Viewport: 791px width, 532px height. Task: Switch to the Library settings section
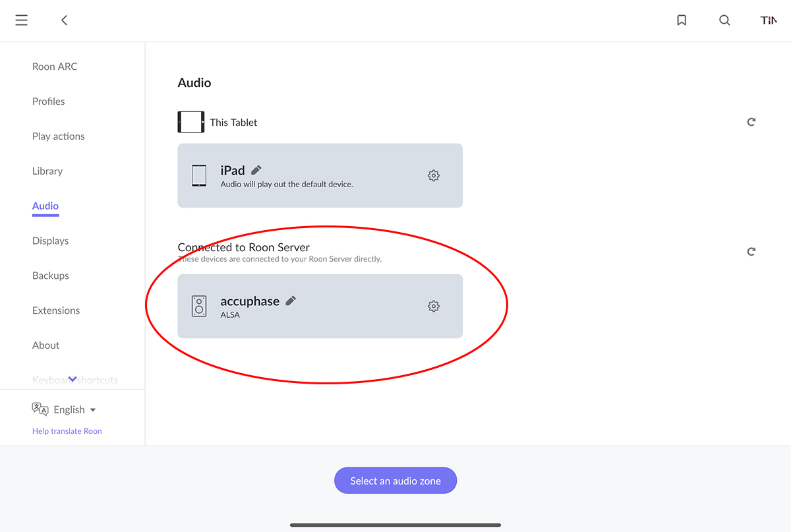point(47,171)
